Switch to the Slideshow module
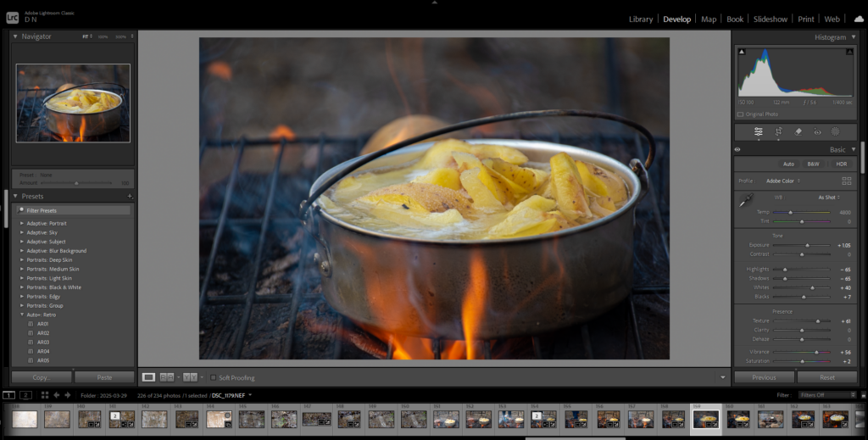Viewport: 868px width, 440px height. pos(770,19)
